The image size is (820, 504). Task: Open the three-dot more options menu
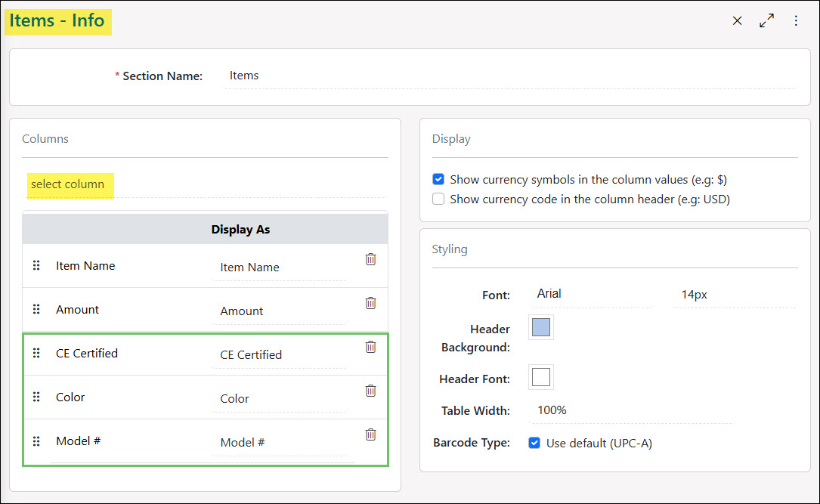click(x=796, y=21)
